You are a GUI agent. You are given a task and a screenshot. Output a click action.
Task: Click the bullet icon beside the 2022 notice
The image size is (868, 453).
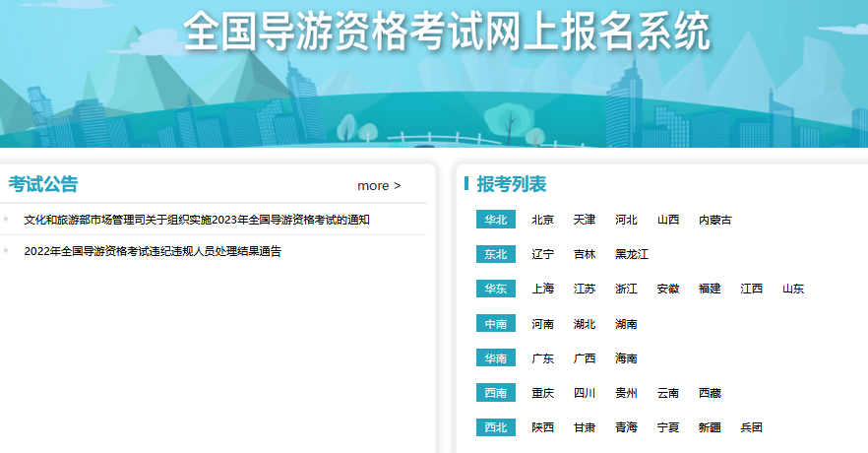click(x=6, y=250)
